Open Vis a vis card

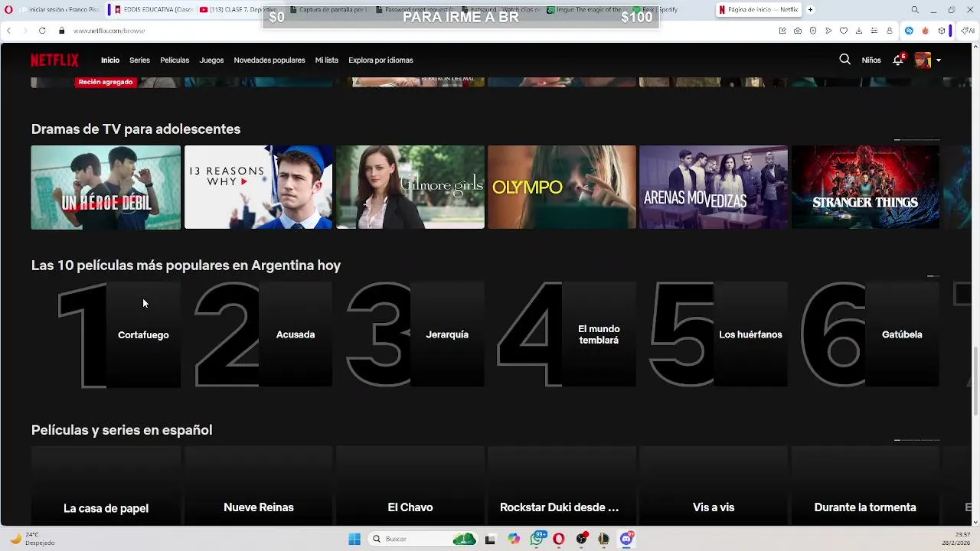(x=714, y=485)
